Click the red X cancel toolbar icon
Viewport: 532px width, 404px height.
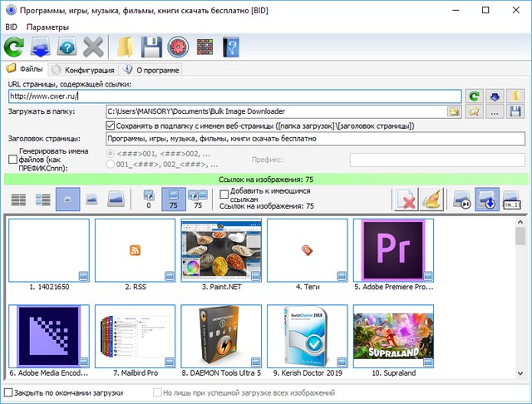[94, 47]
